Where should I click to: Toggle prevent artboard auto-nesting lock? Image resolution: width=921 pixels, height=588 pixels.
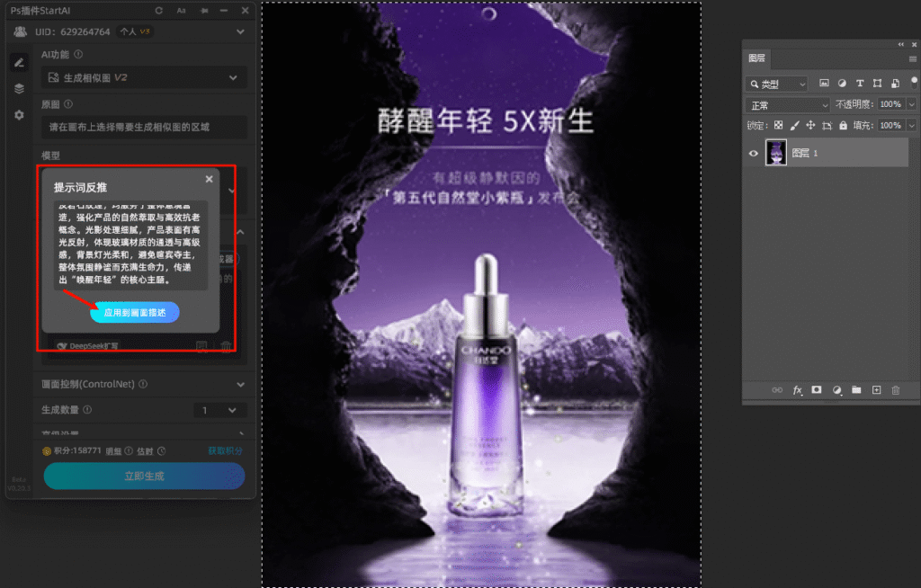[827, 125]
